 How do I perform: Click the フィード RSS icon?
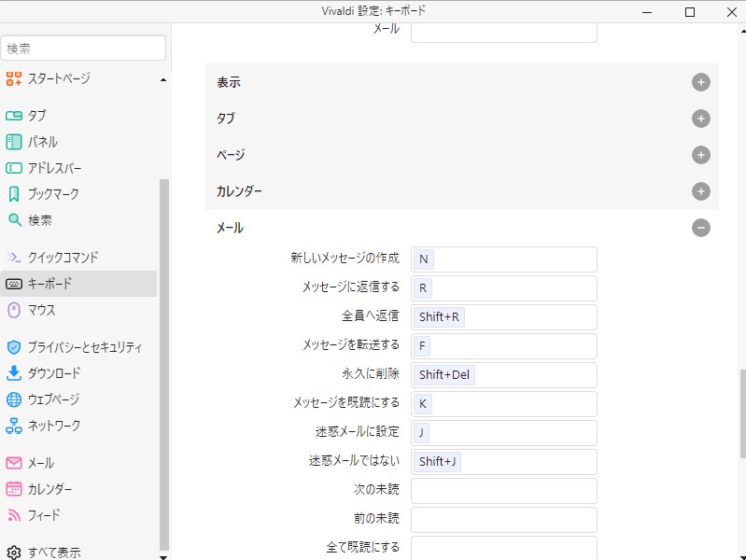(14, 515)
